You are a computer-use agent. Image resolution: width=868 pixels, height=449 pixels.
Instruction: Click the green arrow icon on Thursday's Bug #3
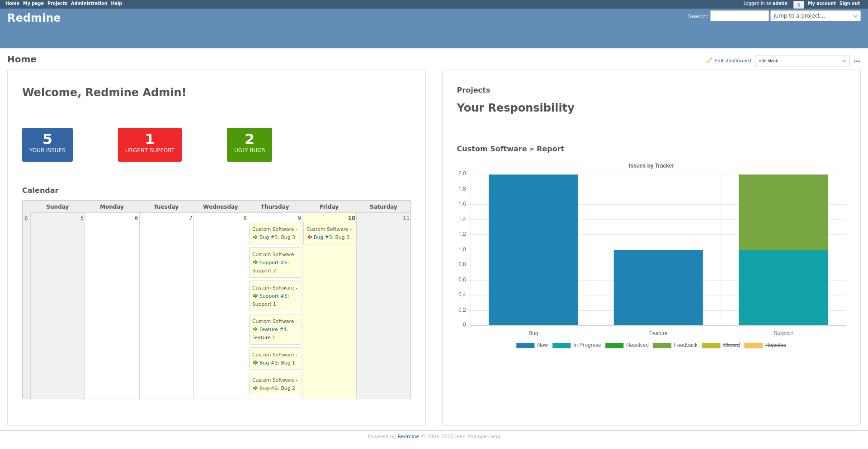(255, 237)
